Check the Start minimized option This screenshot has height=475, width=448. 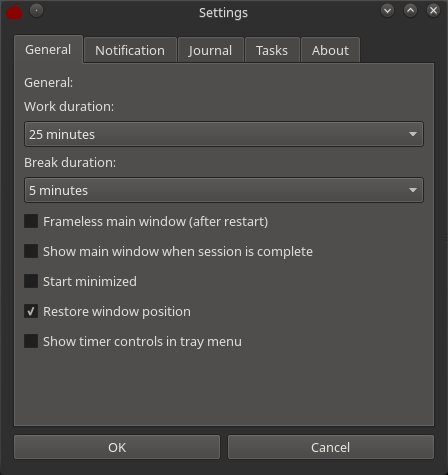(31, 281)
